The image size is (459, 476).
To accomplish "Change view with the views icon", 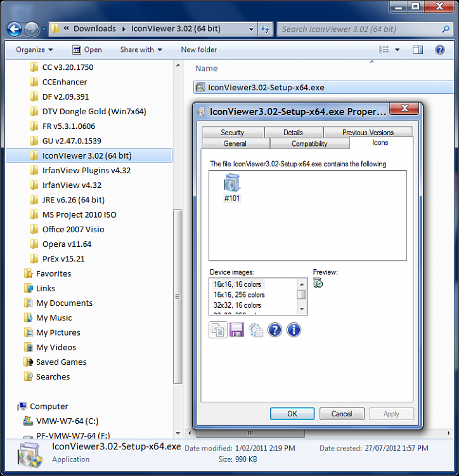I will [384, 50].
